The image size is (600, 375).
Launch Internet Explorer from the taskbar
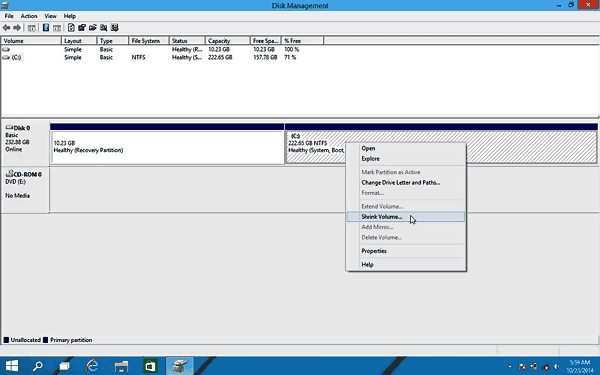[92, 366]
